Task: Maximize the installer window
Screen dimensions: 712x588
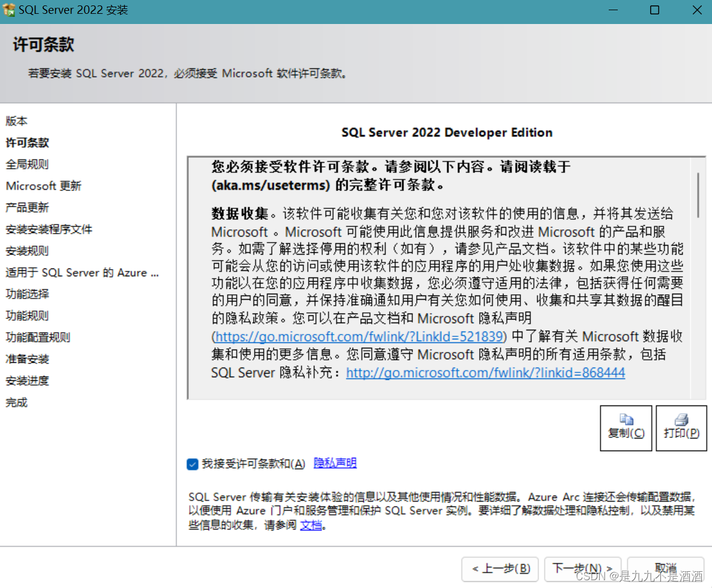Action: click(x=655, y=10)
